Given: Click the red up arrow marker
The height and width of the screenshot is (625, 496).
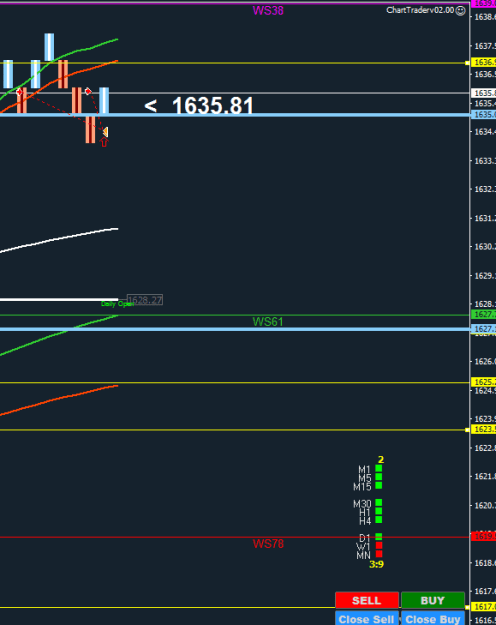Looking at the screenshot, I should (104, 142).
